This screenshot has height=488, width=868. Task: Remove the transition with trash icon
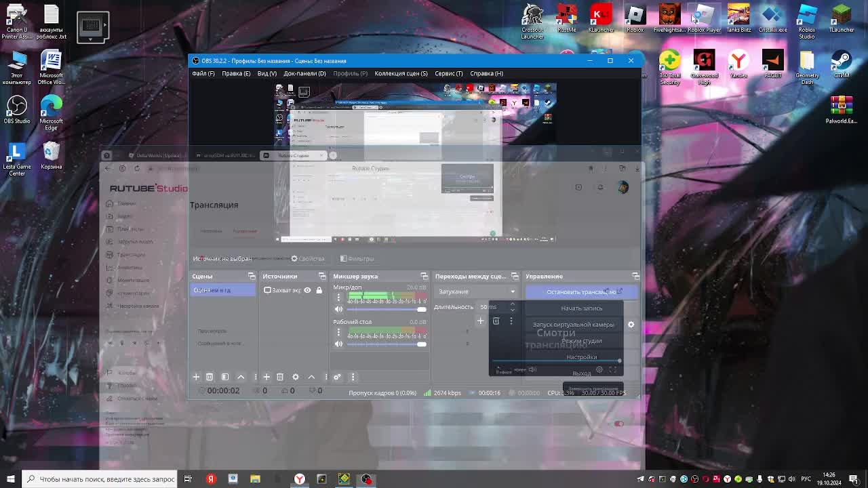(x=496, y=321)
